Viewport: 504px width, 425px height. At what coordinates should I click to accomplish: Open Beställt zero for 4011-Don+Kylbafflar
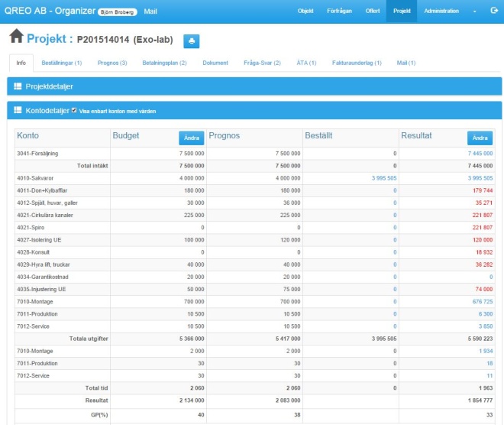click(x=395, y=190)
